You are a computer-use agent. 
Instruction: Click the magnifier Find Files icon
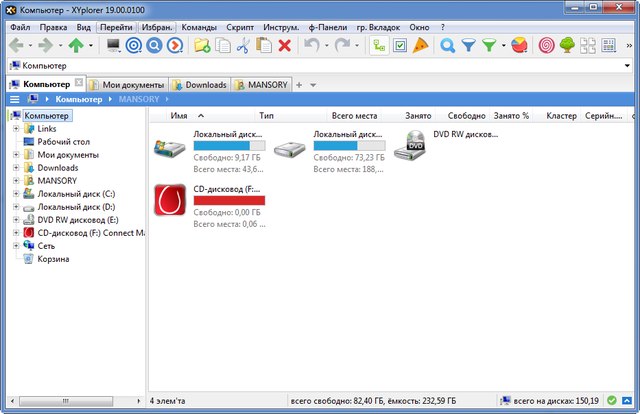click(447, 45)
